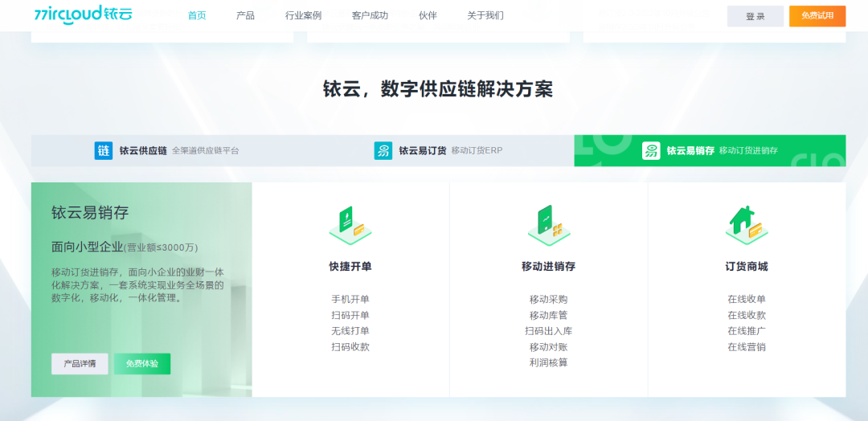Click the 扫码出入库 feature text

coord(549,331)
